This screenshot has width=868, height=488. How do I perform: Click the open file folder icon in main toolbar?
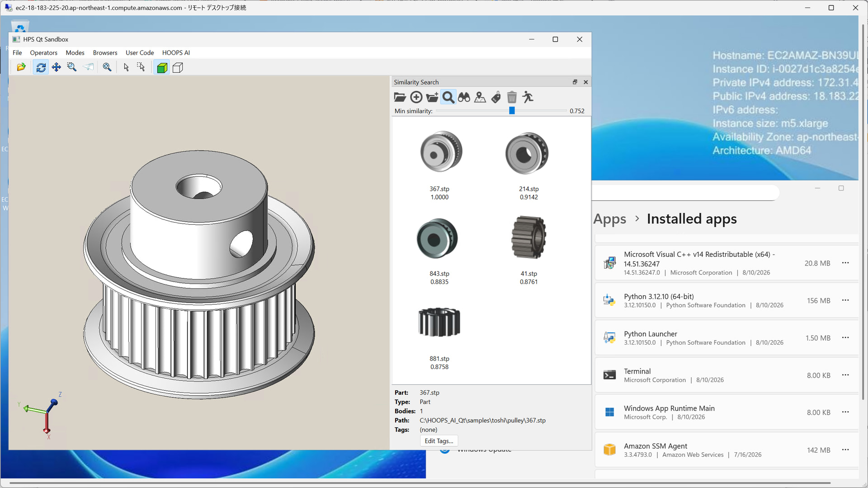pos(21,67)
